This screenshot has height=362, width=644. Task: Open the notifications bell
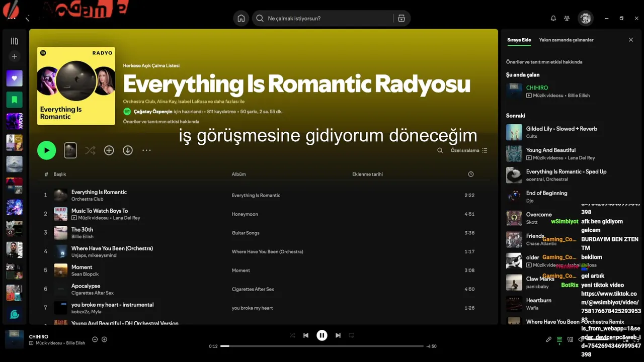pyautogui.click(x=553, y=18)
